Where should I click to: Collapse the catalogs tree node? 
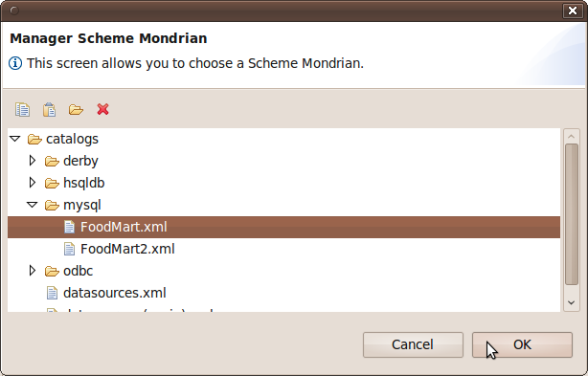[x=15, y=139]
